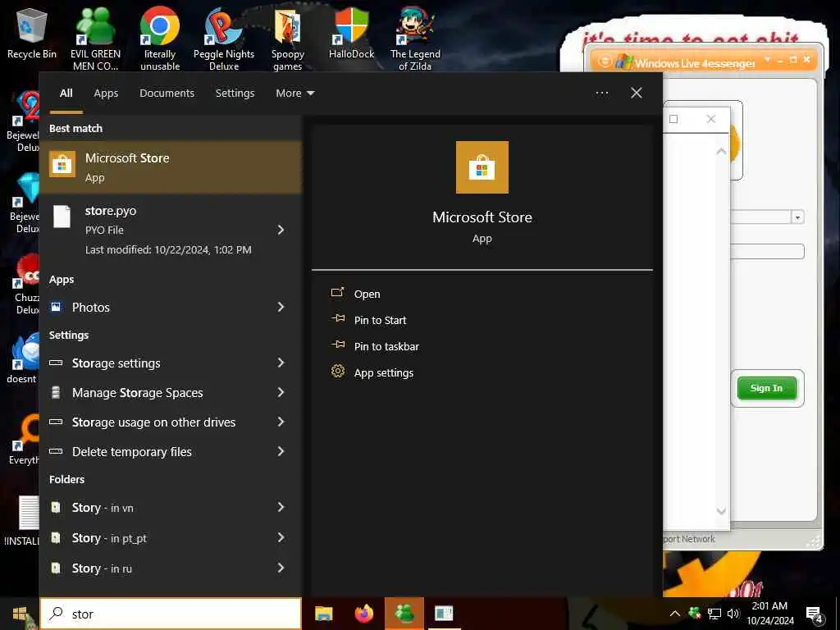840x630 pixels.
Task: Open Recycle Bin desktop icon
Action: point(32,33)
